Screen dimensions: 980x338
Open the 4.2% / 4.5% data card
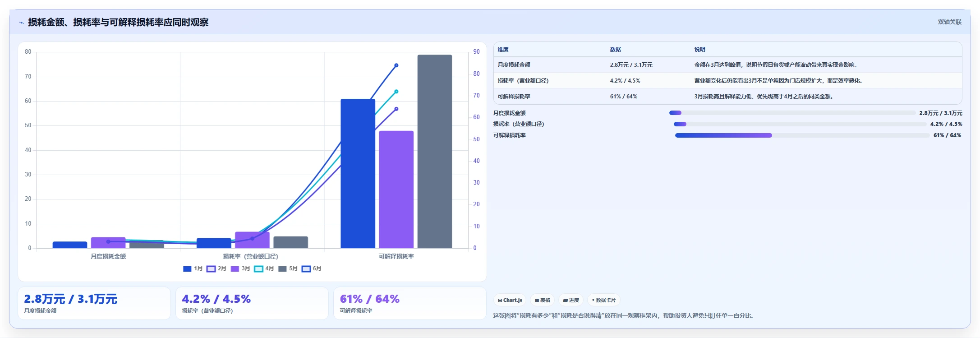[x=252, y=303]
